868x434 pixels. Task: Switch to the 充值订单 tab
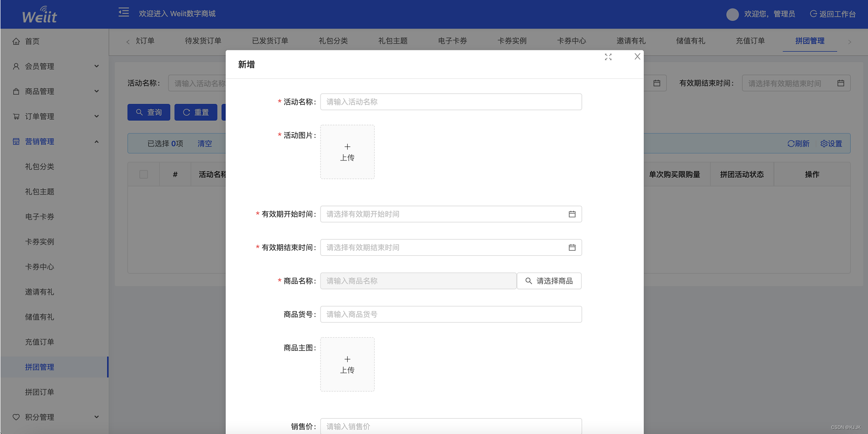click(x=750, y=41)
